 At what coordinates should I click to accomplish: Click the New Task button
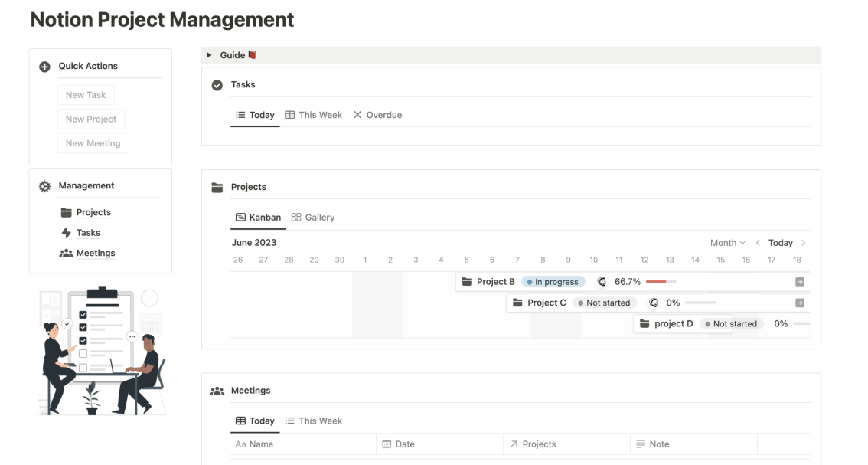(x=86, y=95)
